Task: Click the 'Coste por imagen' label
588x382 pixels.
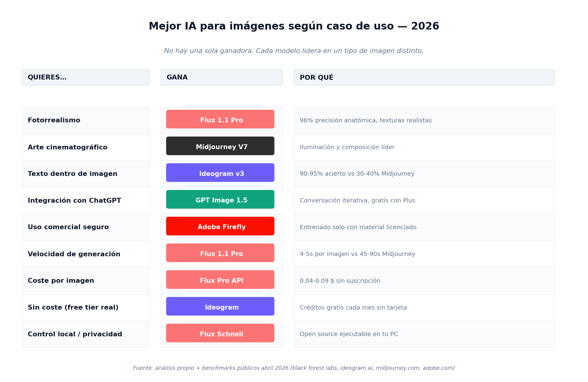Action: 61,281
